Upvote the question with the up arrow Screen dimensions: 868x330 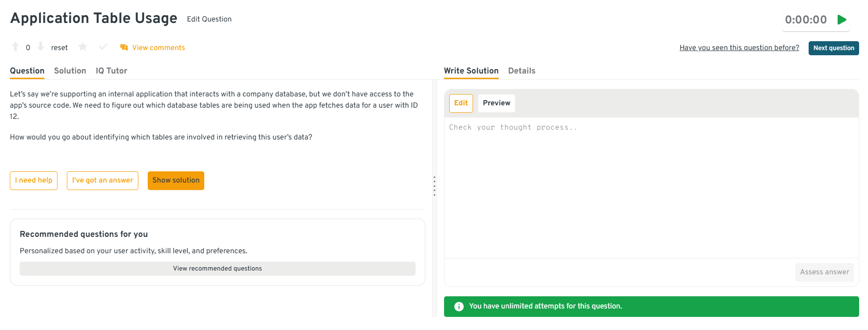coord(15,47)
